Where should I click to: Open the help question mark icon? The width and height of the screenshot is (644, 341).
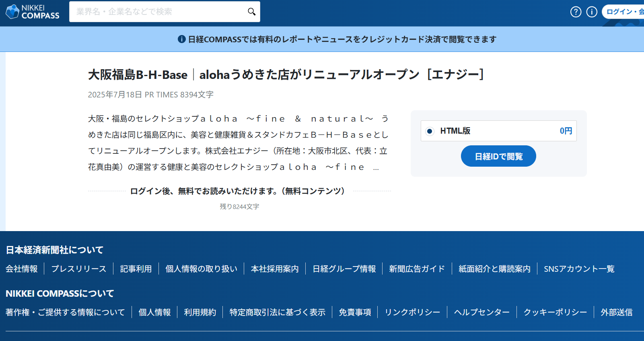[x=576, y=12]
